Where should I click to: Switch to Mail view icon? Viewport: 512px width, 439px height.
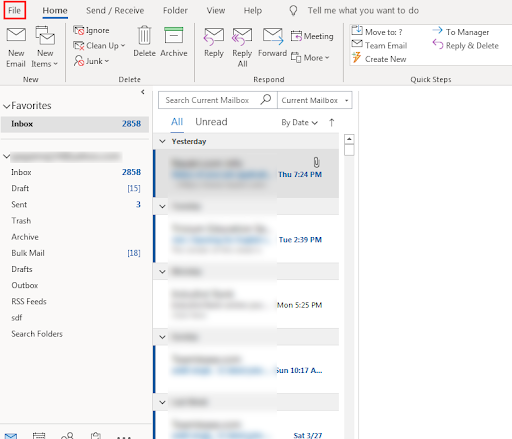coord(11,436)
